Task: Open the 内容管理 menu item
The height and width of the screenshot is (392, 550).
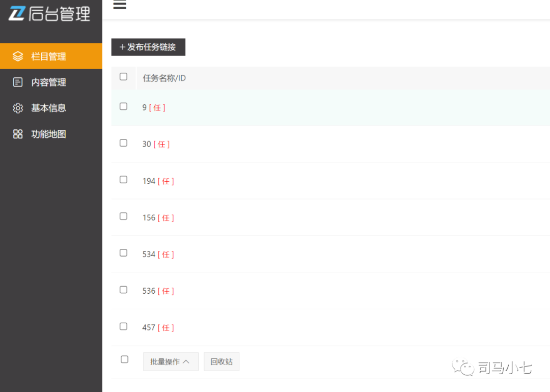Action: pos(51,82)
